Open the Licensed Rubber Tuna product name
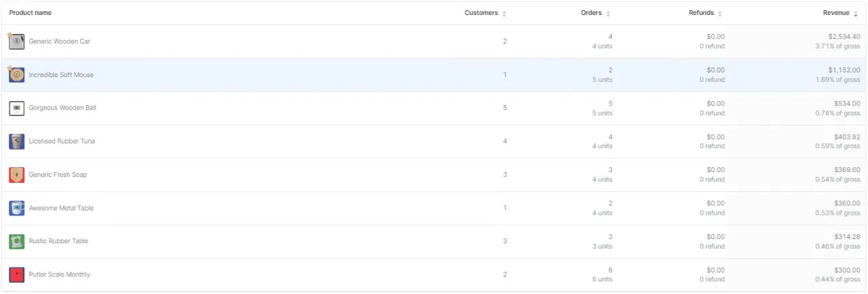 point(62,141)
